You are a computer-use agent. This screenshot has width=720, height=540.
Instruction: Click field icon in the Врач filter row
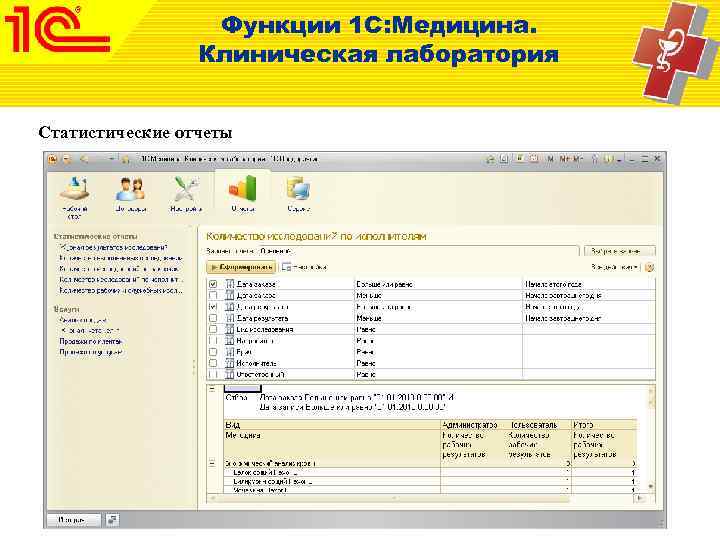tap(230, 352)
